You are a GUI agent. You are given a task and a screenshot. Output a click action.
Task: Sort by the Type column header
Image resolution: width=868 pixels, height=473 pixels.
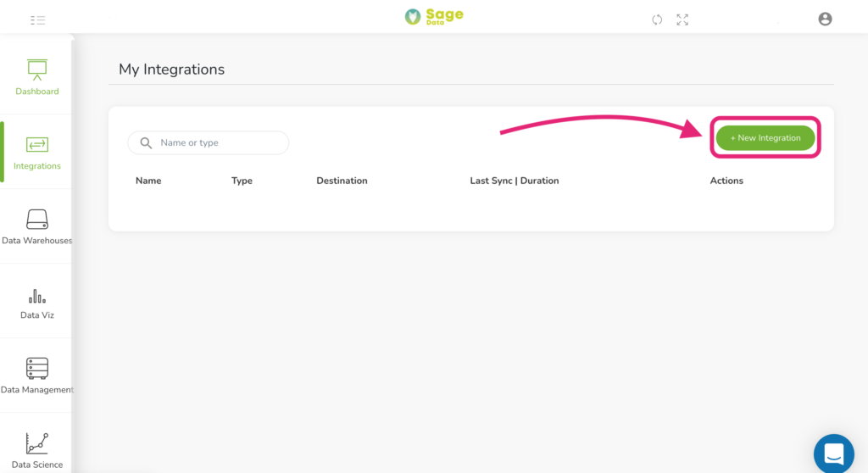coord(242,181)
